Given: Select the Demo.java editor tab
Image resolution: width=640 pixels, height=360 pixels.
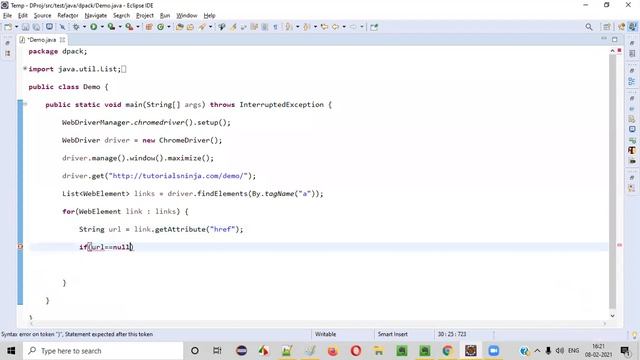Looking at the screenshot, I should coord(42,40).
